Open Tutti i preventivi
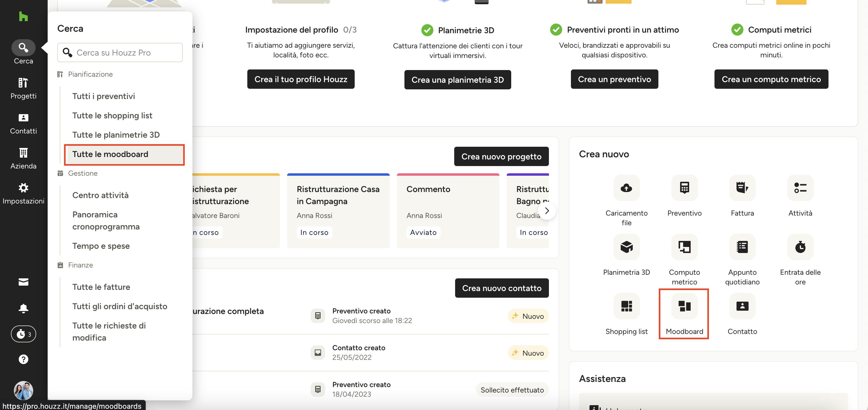Viewport: 868px width, 410px height. [103, 96]
